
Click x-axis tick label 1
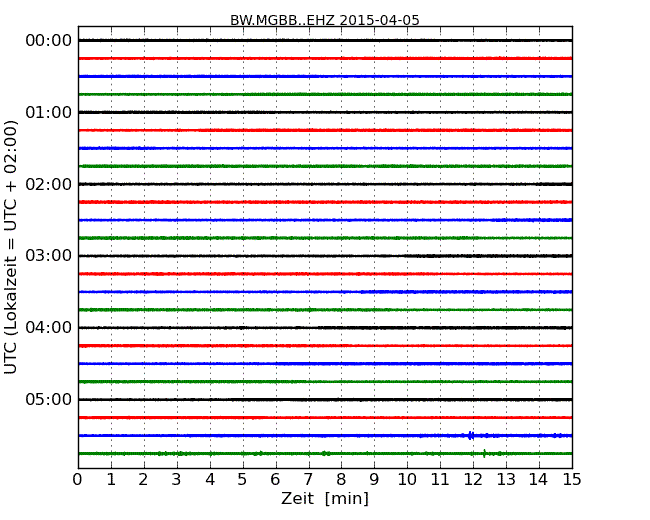click(x=111, y=480)
